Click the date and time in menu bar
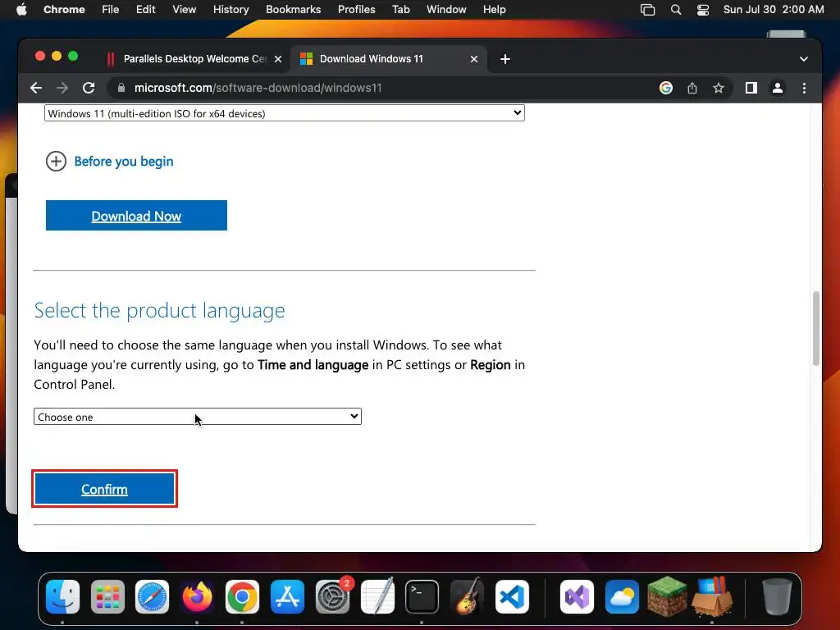 [774, 10]
